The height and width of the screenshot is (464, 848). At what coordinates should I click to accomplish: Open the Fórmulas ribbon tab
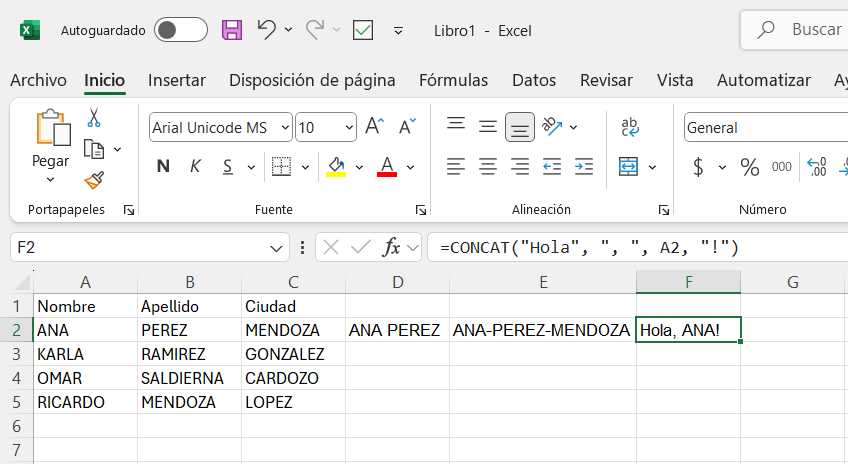click(453, 80)
